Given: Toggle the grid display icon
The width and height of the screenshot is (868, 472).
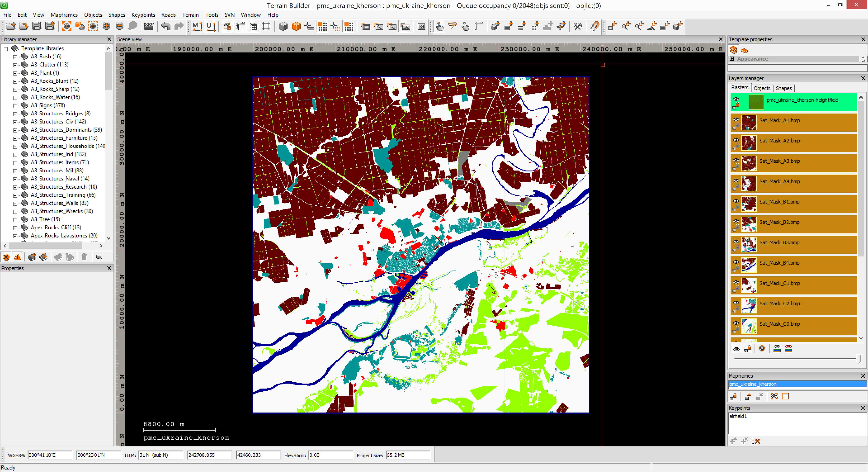Looking at the screenshot, I should 266,26.
